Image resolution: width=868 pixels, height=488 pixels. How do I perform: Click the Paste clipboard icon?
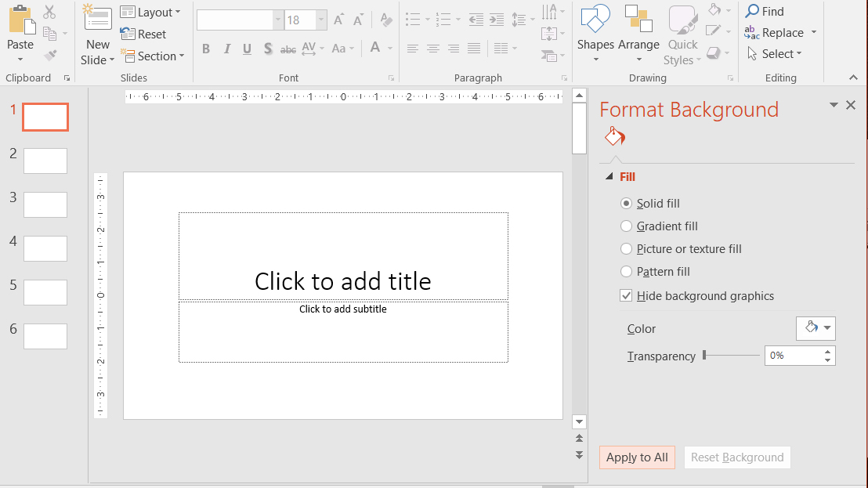[x=21, y=20]
